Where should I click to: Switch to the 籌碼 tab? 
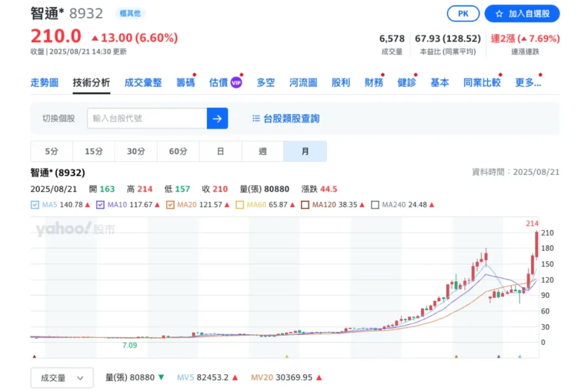point(185,83)
